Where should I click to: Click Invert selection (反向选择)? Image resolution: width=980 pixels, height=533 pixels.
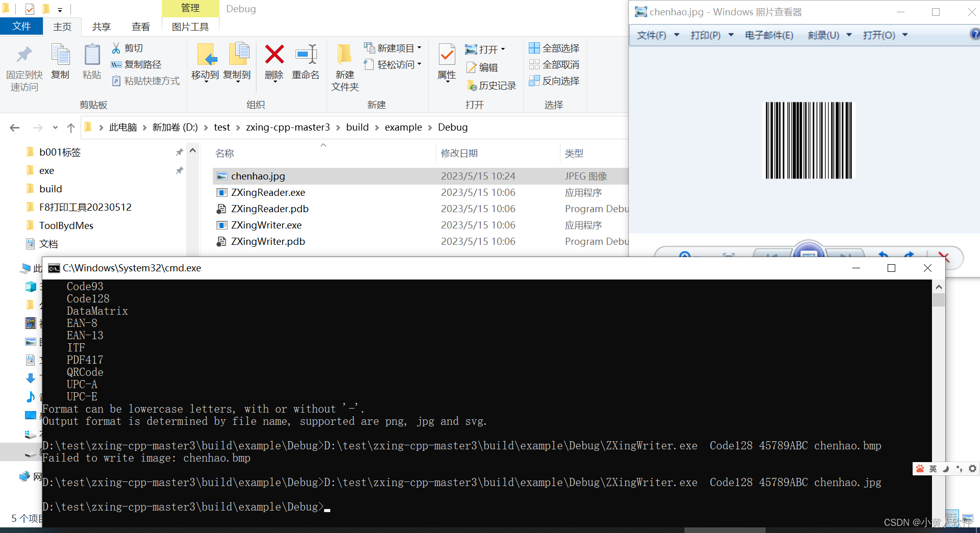click(554, 81)
